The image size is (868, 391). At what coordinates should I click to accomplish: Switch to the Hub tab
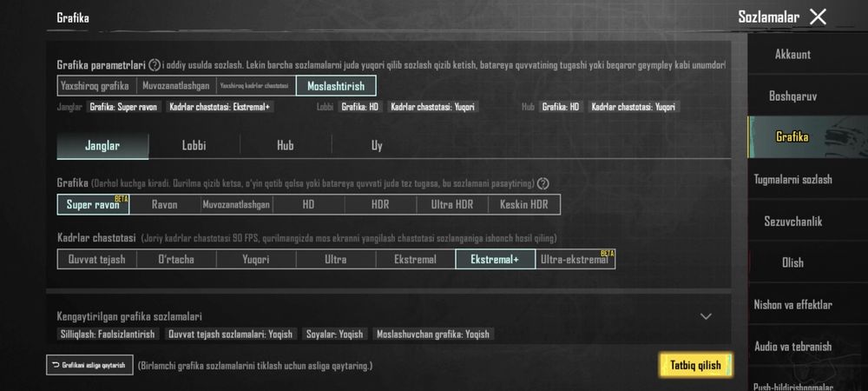(x=286, y=146)
